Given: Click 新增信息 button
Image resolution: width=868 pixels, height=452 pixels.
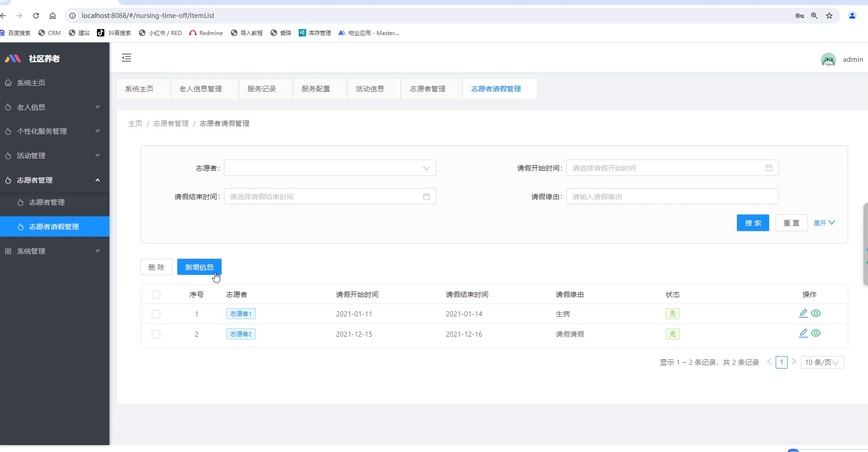Looking at the screenshot, I should [199, 267].
